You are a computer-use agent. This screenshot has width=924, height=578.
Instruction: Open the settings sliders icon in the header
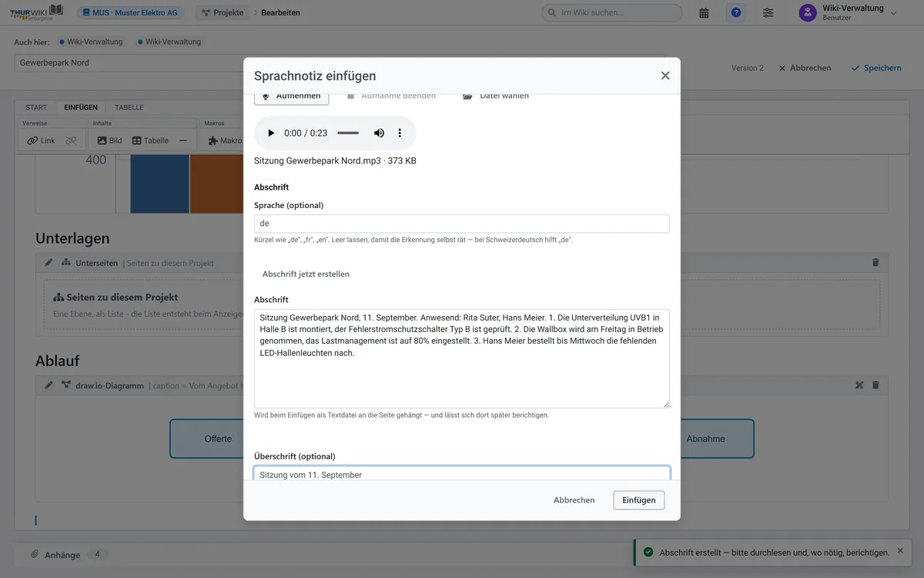pos(768,12)
